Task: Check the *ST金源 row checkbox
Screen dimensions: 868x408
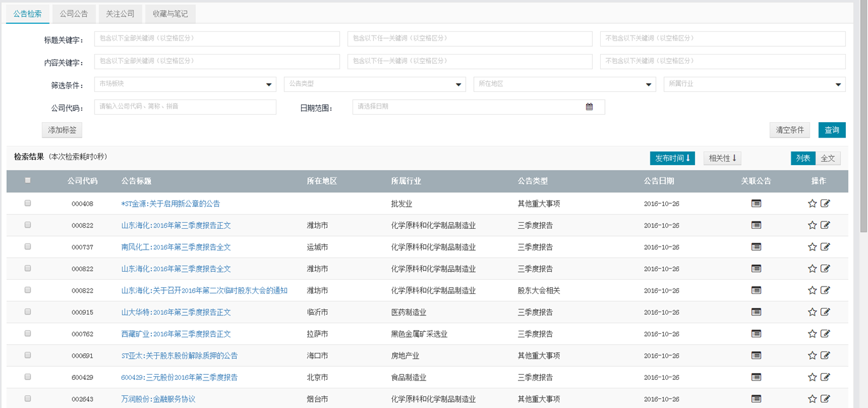Action: click(28, 203)
